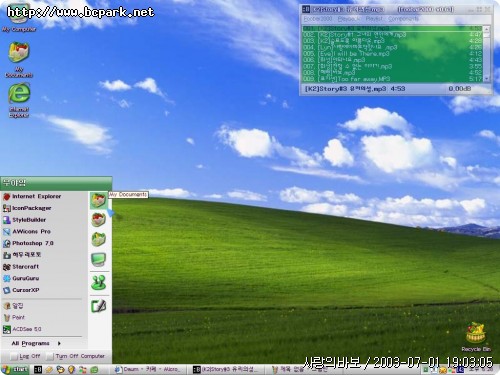Screen dimensions: 500x375
Task: Click the Turn Off Computer button
Action: click(x=76, y=356)
